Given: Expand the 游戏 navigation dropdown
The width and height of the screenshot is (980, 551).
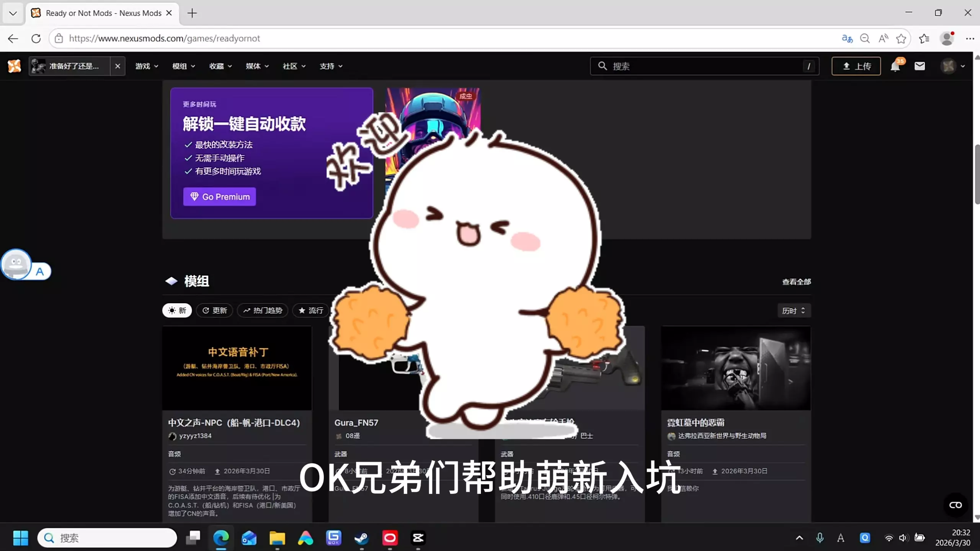Looking at the screenshot, I should [x=147, y=66].
